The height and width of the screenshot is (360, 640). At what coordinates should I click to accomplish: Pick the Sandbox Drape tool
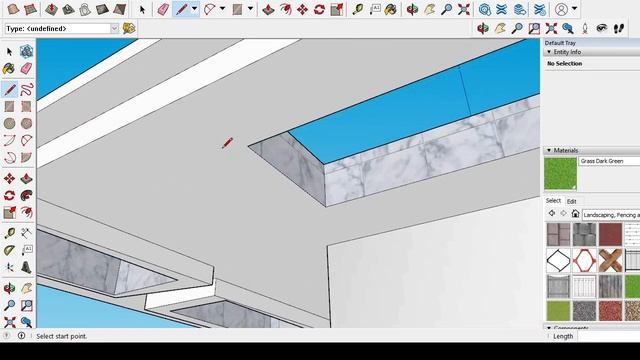pyautogui.click(x=85, y=9)
